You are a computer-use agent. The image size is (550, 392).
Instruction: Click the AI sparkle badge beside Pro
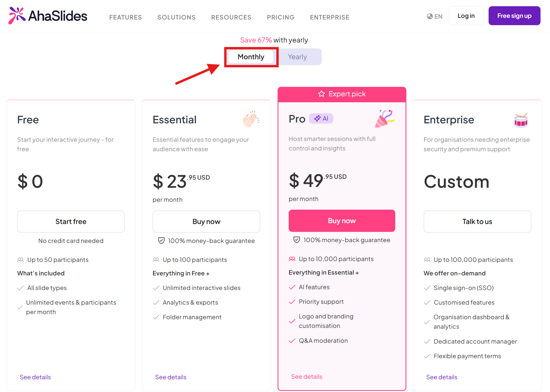pyautogui.click(x=321, y=118)
